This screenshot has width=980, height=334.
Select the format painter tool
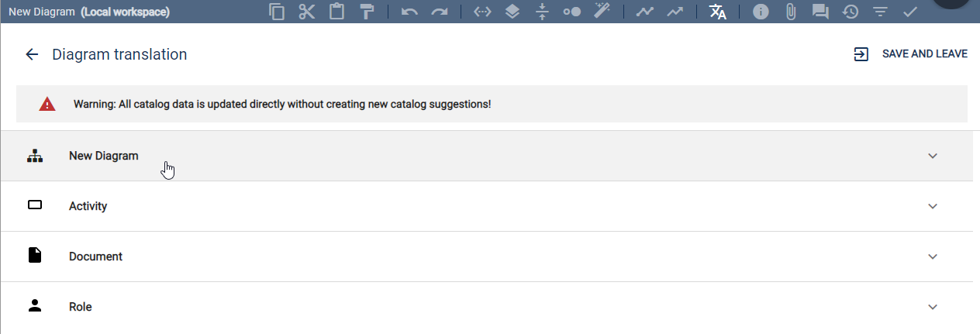coord(367,12)
